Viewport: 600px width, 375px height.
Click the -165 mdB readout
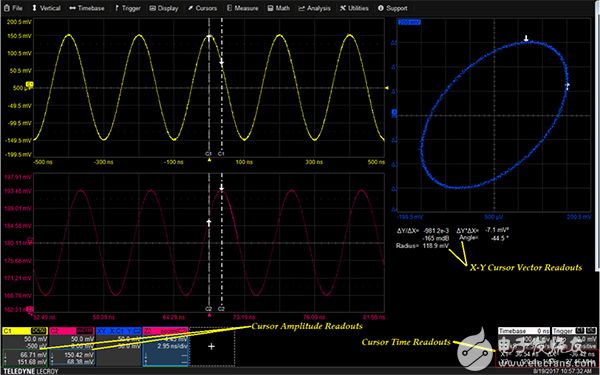[435, 238]
